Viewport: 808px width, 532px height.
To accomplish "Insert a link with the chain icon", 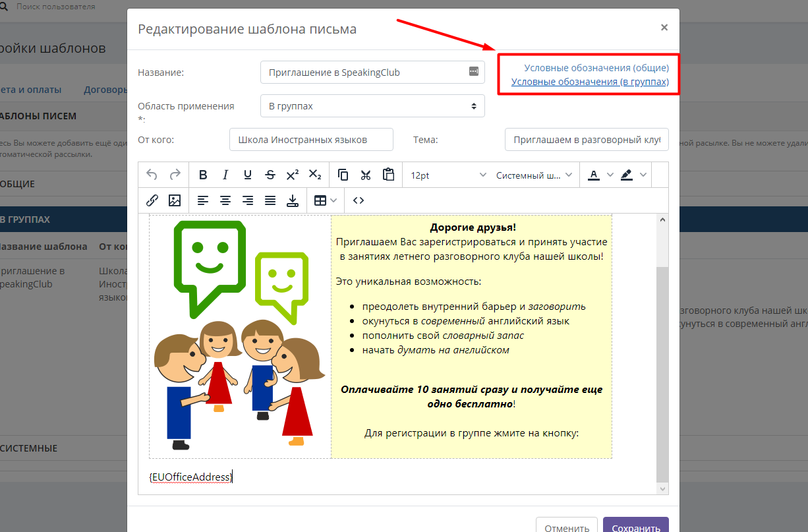I will click(x=152, y=200).
